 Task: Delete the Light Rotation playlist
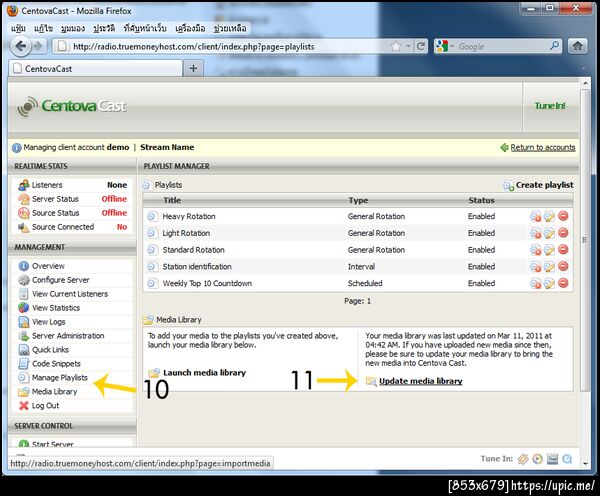[563, 233]
